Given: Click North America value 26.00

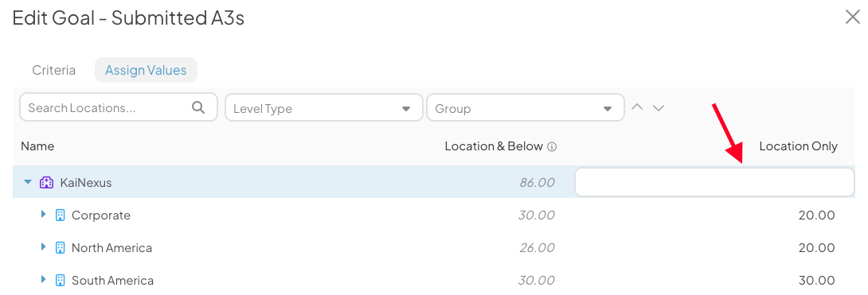Looking at the screenshot, I should coord(537,247).
